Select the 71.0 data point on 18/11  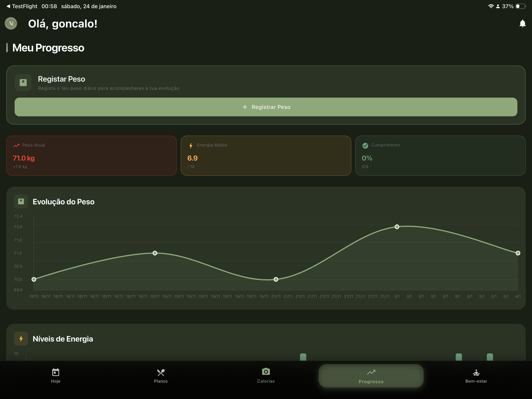155,253
